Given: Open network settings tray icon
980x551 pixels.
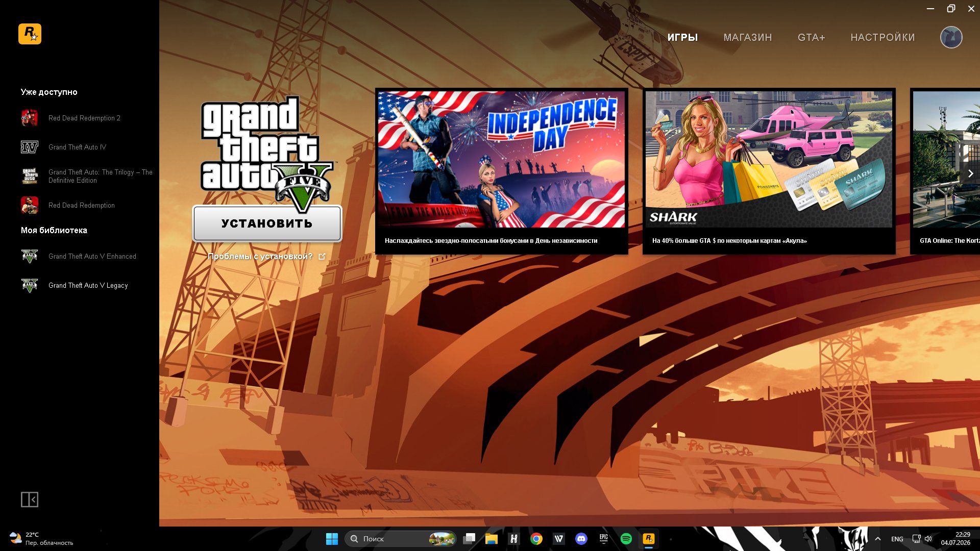Looking at the screenshot, I should (x=916, y=539).
